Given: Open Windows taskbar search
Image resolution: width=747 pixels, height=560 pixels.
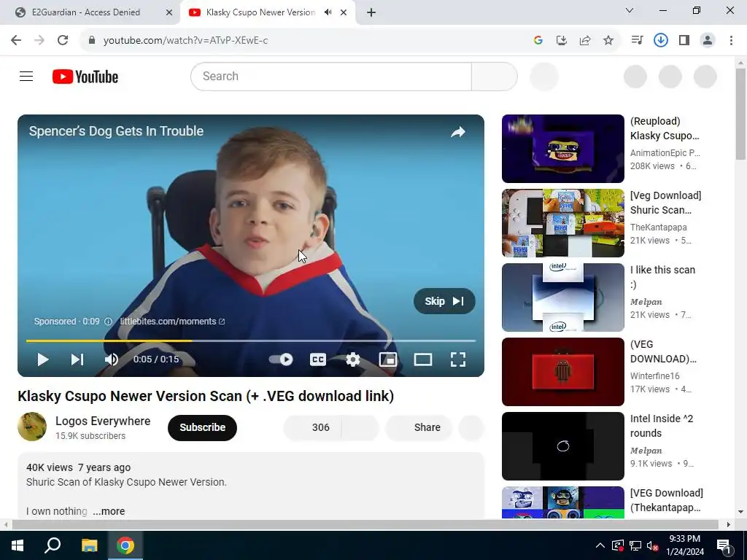Looking at the screenshot, I should coord(53,545).
